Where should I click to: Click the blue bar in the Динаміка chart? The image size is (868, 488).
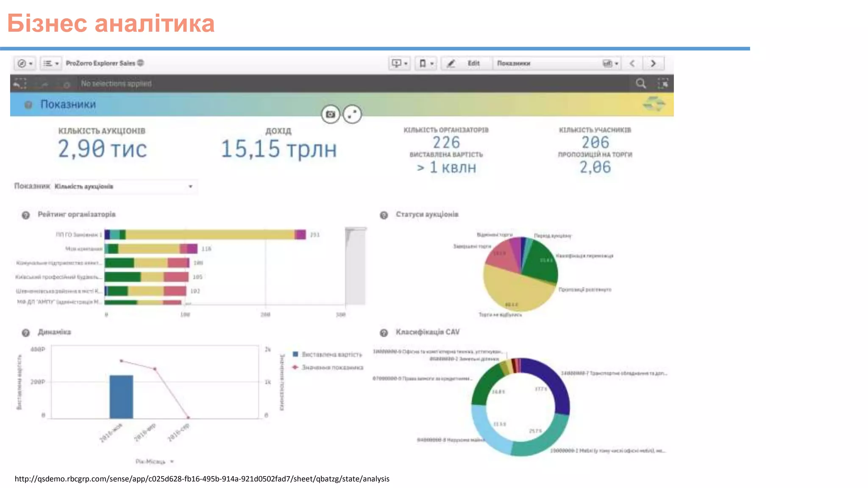[x=121, y=396]
